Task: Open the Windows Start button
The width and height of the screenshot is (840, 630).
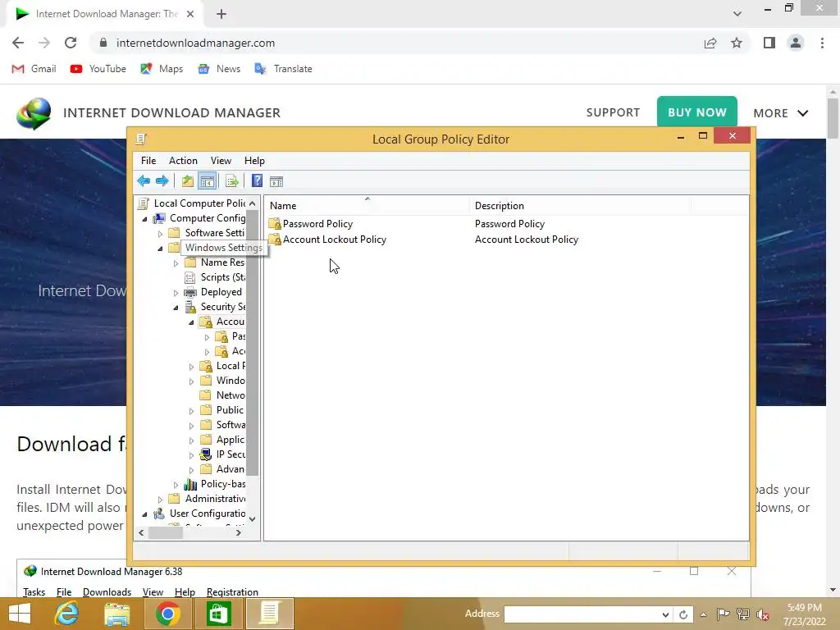Action: pyautogui.click(x=20, y=614)
